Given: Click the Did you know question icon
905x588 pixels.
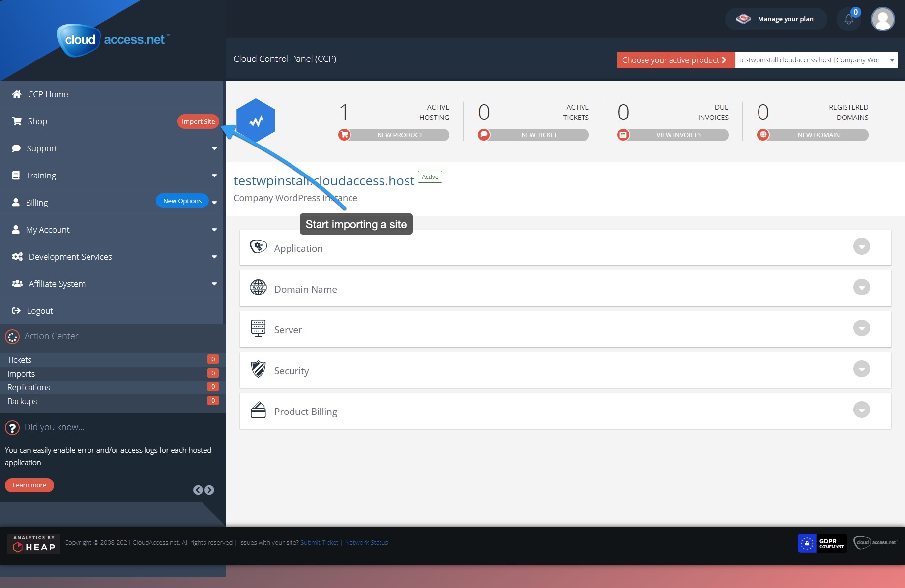Looking at the screenshot, I should pyautogui.click(x=12, y=428).
